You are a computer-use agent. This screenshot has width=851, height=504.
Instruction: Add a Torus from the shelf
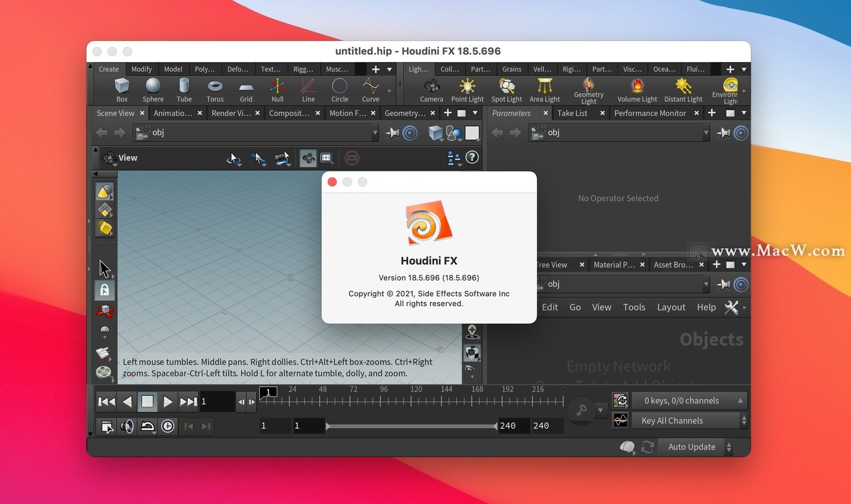[x=215, y=90]
